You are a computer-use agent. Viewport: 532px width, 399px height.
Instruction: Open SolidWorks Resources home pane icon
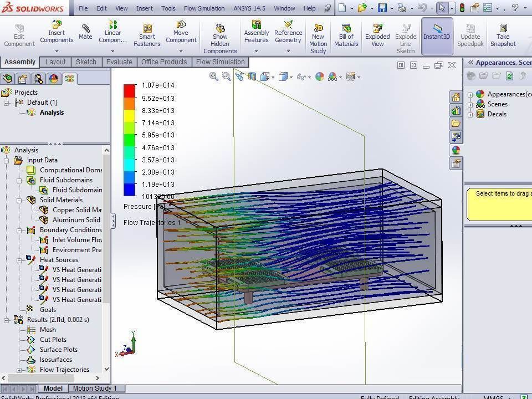tap(456, 98)
